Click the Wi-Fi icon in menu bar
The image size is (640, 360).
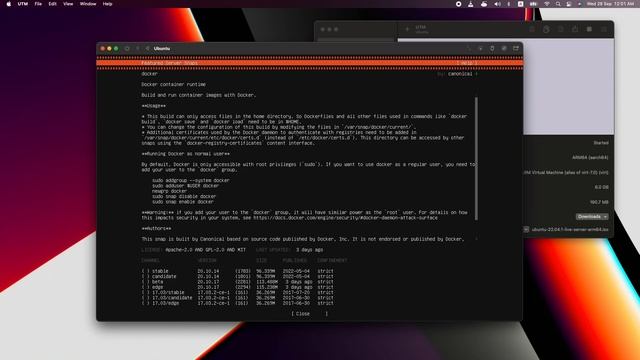[x=547, y=4]
